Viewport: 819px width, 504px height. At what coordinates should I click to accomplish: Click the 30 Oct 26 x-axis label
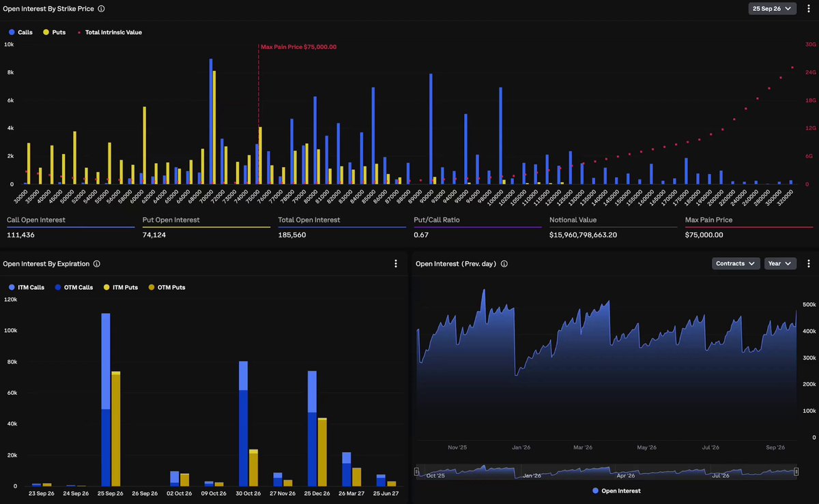pos(248,493)
